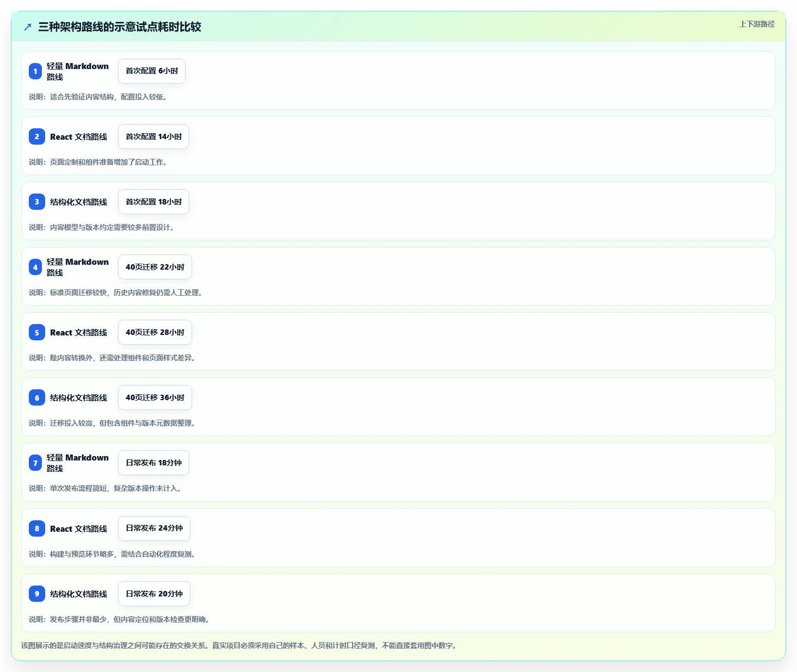Click the note 内容模型与版本约定需要较多前置设计
The image size is (797, 672).
[x=102, y=227]
